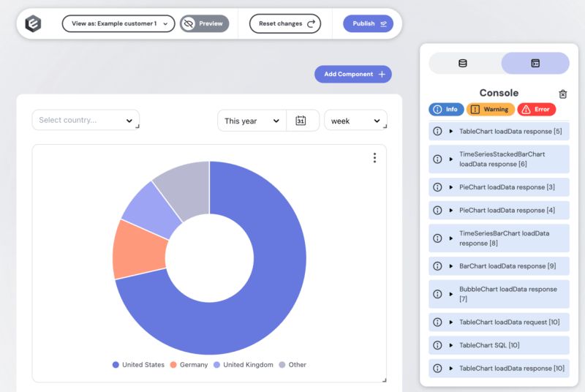This screenshot has height=392, width=585.
Task: Expand TimeSeriesBarChart loadData response [8]
Action: pyautogui.click(x=499, y=238)
